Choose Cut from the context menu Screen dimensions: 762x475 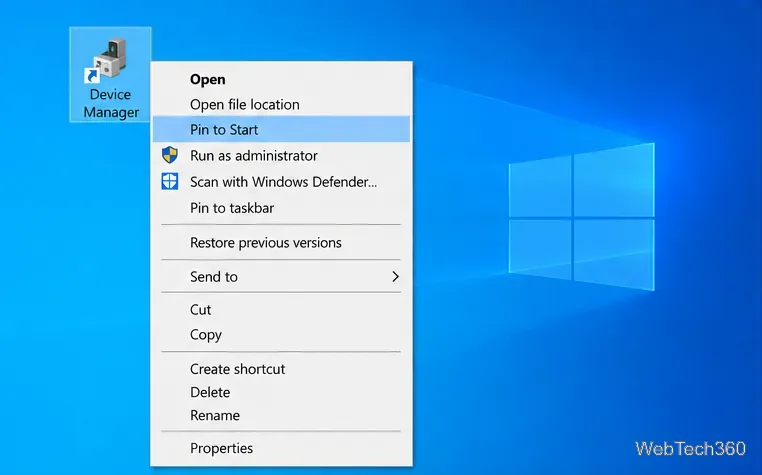[281, 310]
